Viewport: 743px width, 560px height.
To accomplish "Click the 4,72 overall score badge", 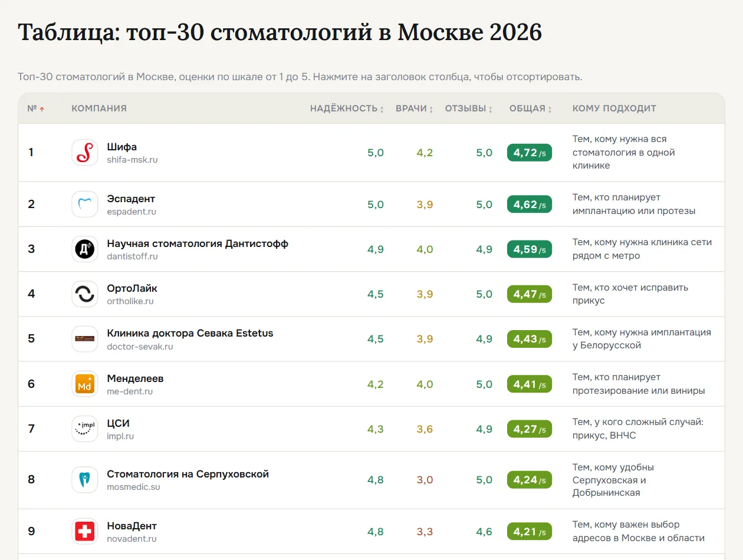I will (530, 153).
